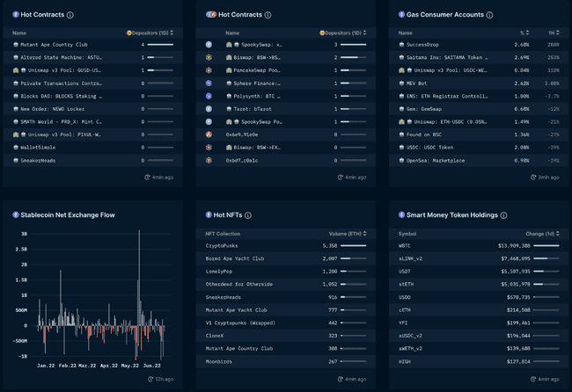
Task: Click info icon beside Ethereum Hot Contracts title
Action: click(70, 15)
